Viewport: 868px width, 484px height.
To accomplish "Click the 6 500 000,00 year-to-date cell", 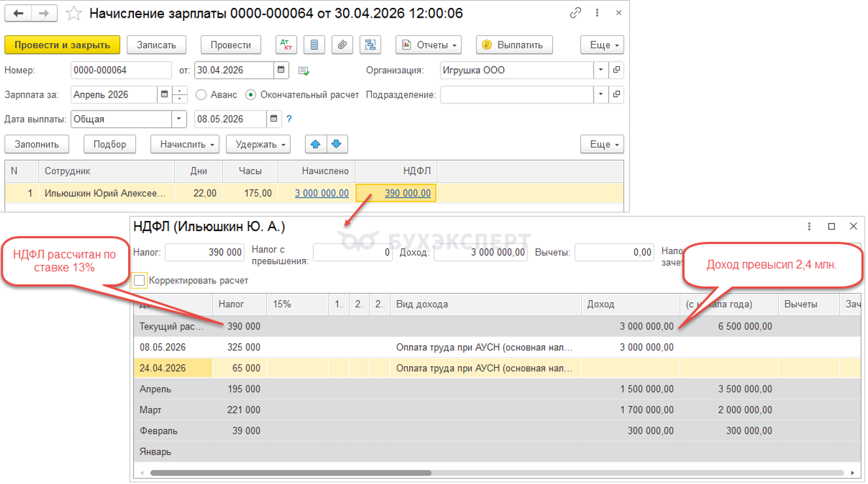I will [729, 326].
